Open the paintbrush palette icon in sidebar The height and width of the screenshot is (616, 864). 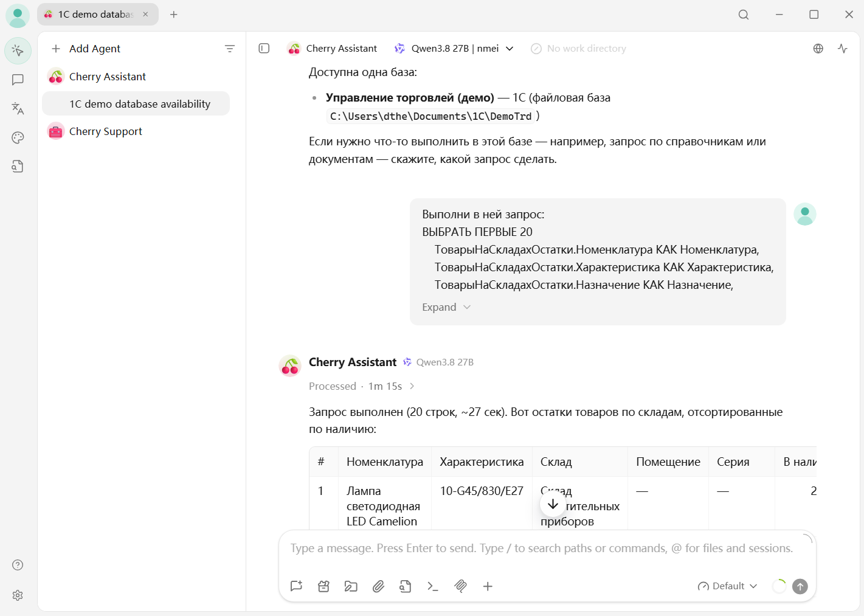(x=18, y=137)
